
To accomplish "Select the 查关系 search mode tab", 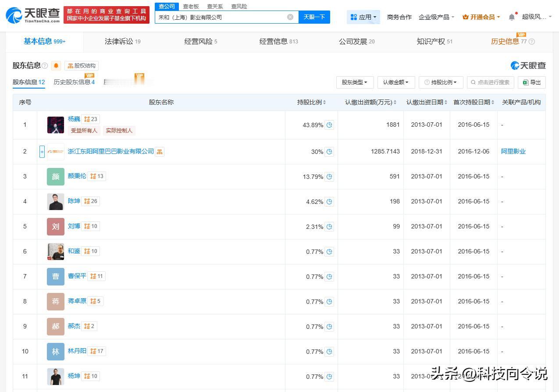I will coord(215,7).
